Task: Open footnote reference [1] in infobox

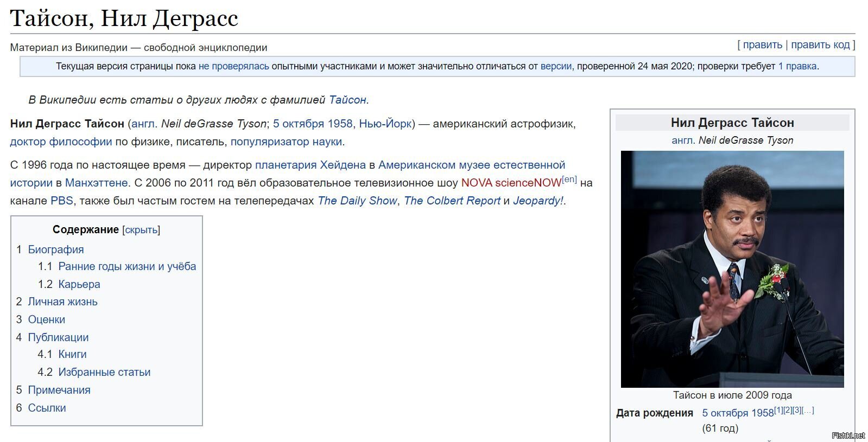Action: tap(778, 410)
